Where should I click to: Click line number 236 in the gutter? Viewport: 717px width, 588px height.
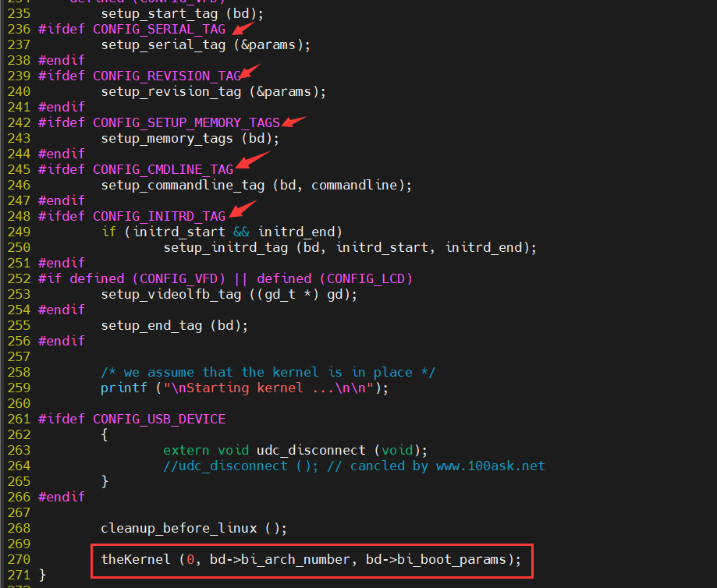19,29
